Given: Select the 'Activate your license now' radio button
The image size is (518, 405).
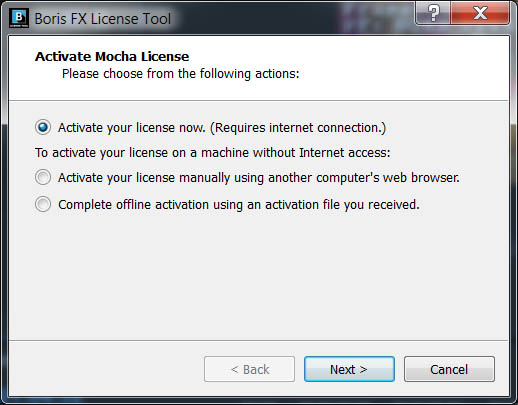Looking at the screenshot, I should click(x=43, y=127).
